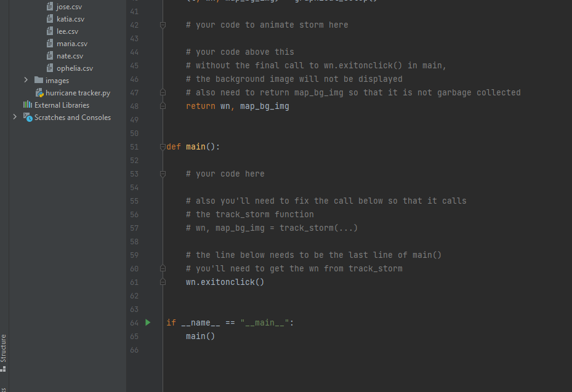Click comment about last line of main()
This screenshot has width=572, height=392.
coord(314,255)
